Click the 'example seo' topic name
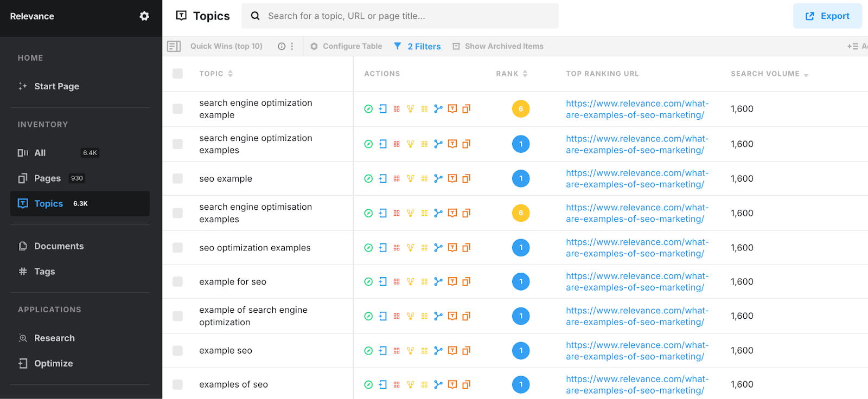The height and width of the screenshot is (399, 868). 226,351
